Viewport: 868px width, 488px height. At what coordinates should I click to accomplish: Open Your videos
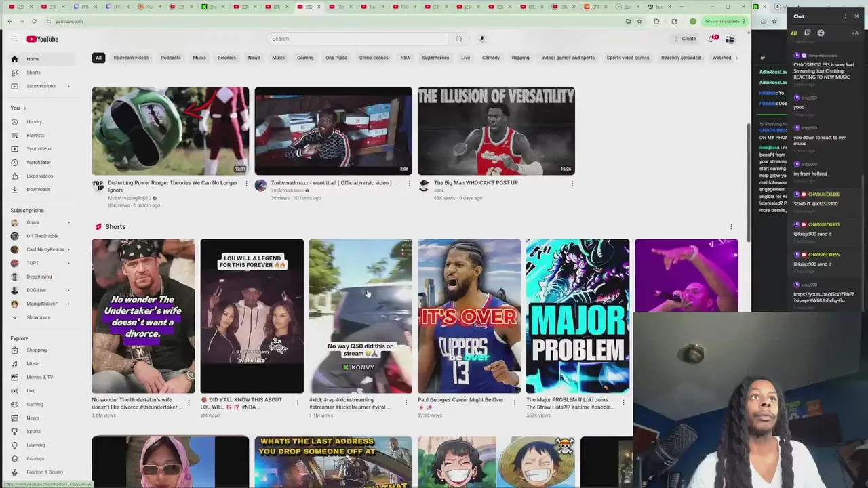(x=43, y=149)
